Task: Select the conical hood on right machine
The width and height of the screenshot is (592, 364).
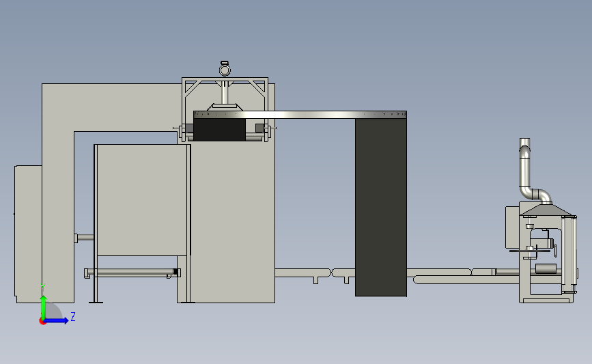Action: [547, 210]
